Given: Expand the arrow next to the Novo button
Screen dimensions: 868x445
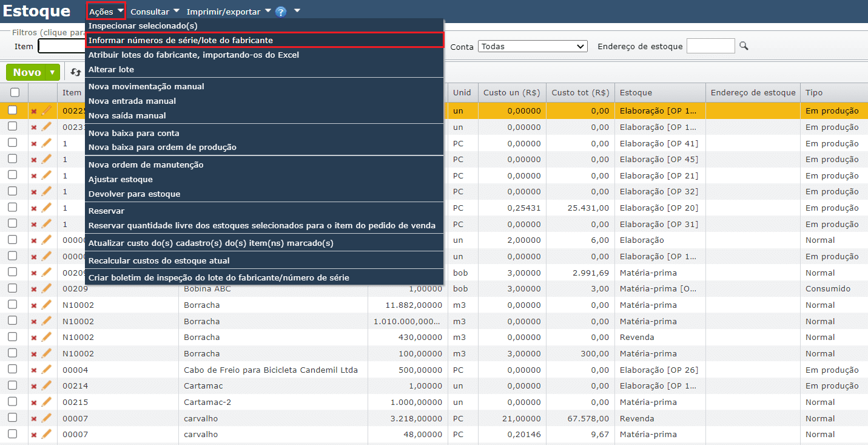Looking at the screenshot, I should [53, 72].
